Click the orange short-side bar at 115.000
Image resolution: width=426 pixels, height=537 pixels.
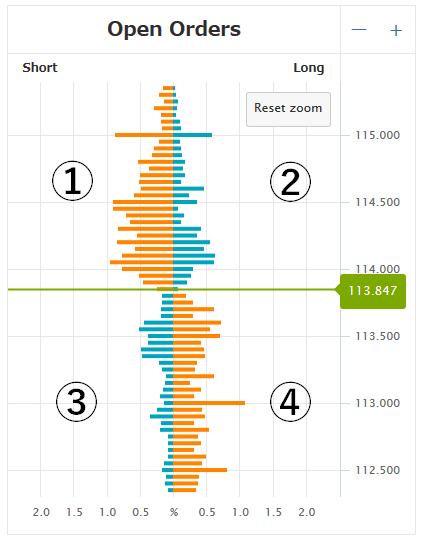coord(144,135)
